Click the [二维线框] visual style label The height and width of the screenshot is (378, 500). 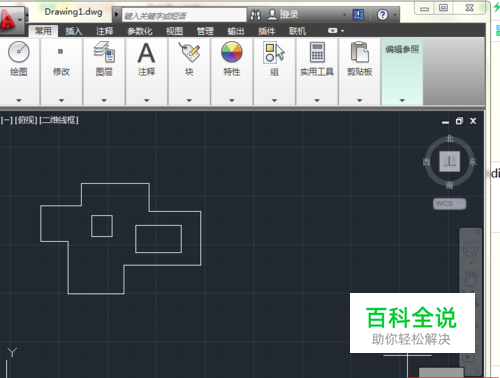pyautogui.click(x=59, y=120)
